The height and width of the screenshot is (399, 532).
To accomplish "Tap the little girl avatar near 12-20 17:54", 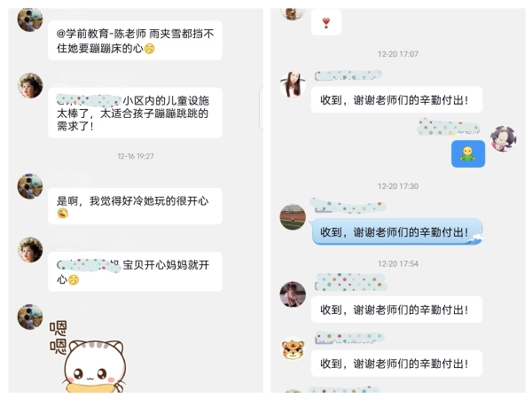I will (x=293, y=294).
